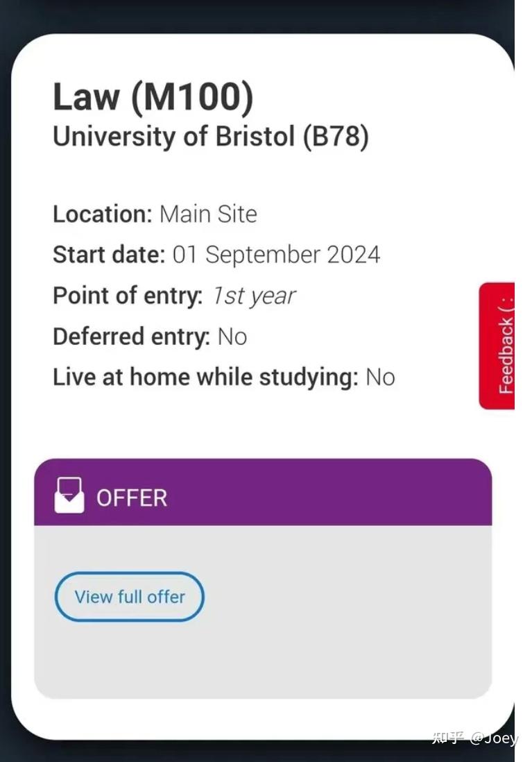Click the Main Site value text
The width and height of the screenshot is (532, 762).
coord(208,214)
